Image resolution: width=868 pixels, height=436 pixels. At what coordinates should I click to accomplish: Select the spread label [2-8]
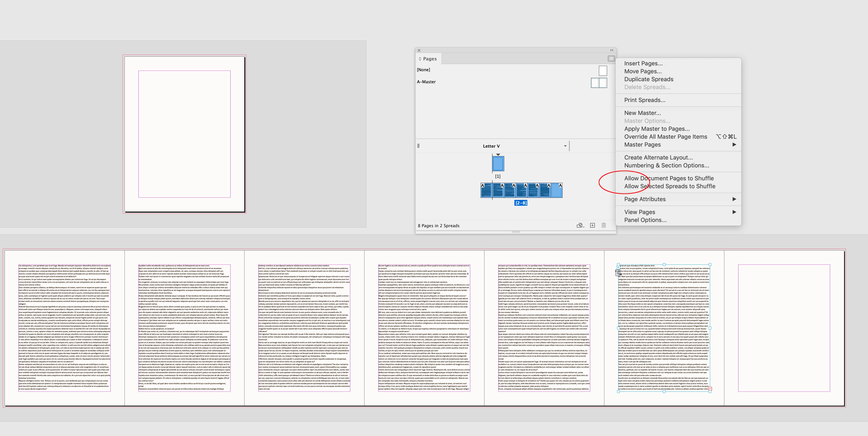[x=521, y=203]
